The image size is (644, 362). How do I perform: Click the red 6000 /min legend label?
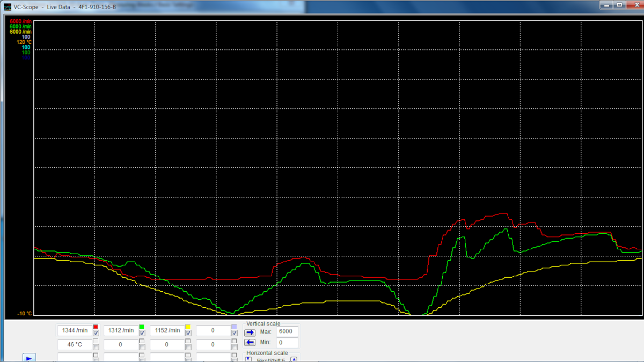coord(21,22)
